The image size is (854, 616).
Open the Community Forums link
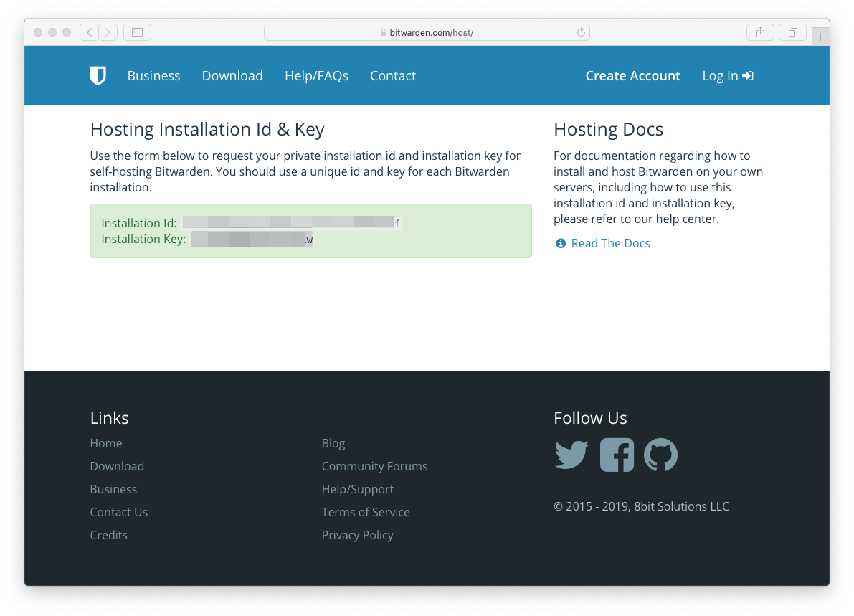(x=375, y=466)
